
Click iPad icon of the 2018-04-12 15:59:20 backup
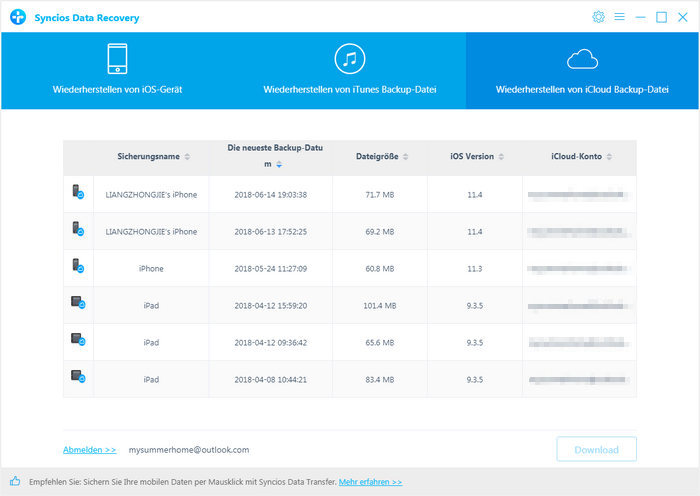[x=78, y=302]
